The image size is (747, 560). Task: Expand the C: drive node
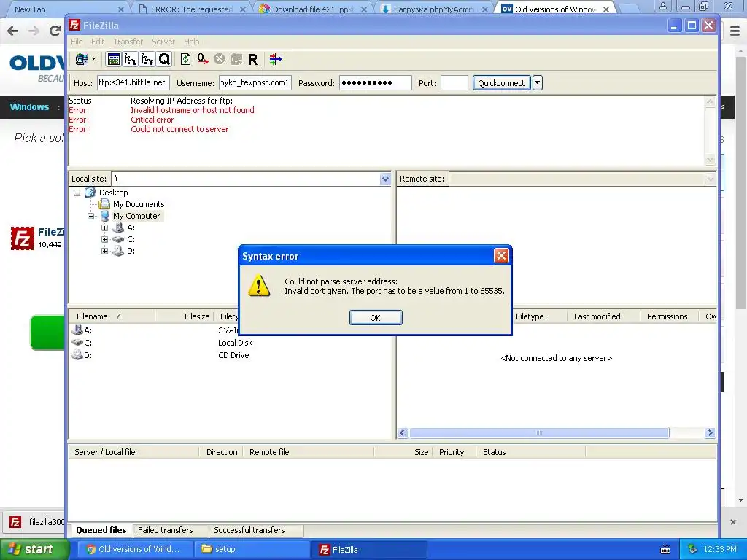pyautogui.click(x=105, y=239)
